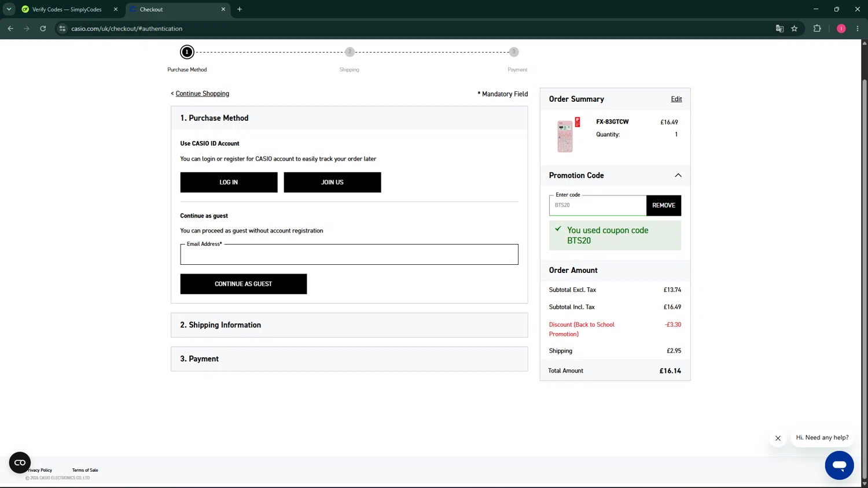The height and width of the screenshot is (488, 868).
Task: Click Edit in Order Summary
Action: pyautogui.click(x=676, y=99)
